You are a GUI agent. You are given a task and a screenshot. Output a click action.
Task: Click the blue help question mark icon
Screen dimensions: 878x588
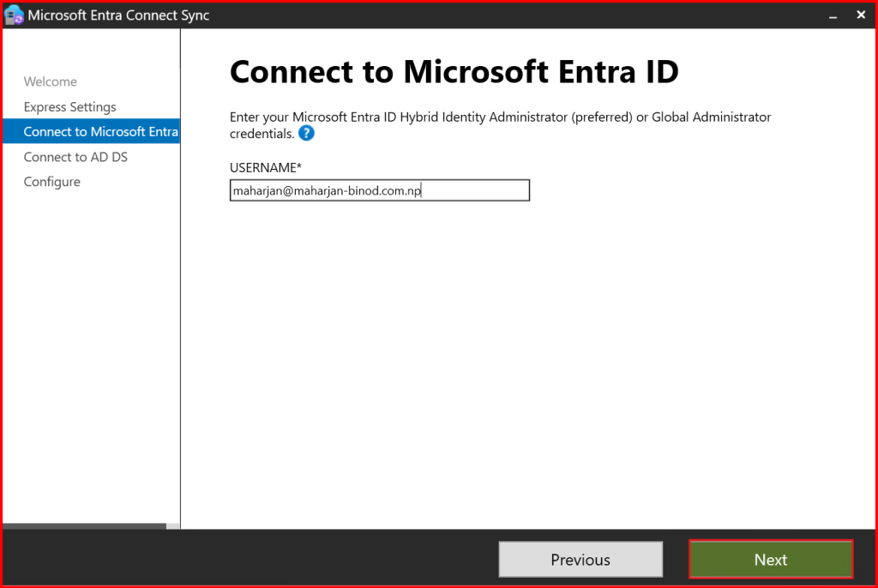[x=306, y=134]
